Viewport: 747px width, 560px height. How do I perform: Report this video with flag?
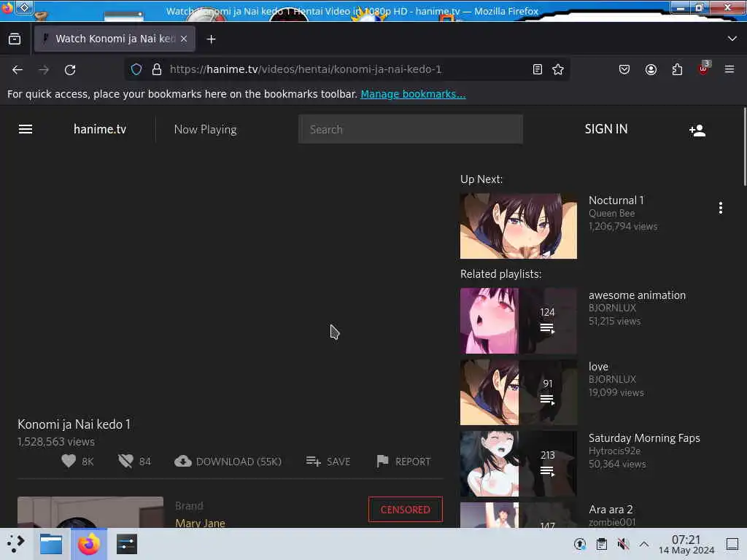click(403, 462)
